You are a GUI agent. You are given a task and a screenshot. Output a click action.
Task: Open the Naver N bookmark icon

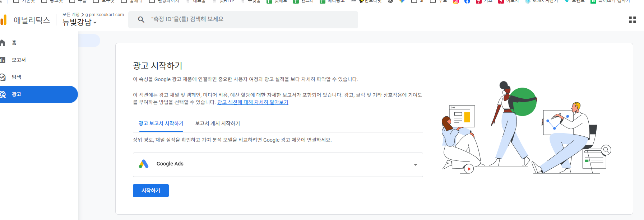coord(593,1)
